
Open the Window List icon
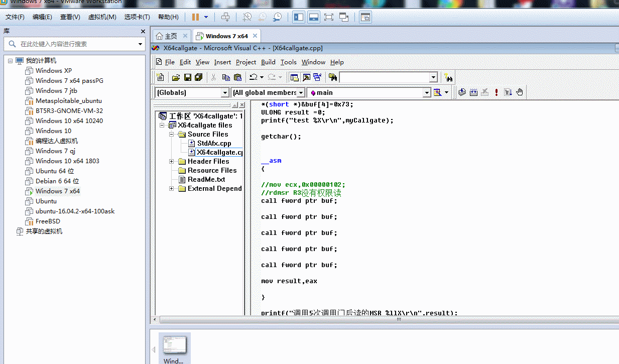tap(317, 77)
